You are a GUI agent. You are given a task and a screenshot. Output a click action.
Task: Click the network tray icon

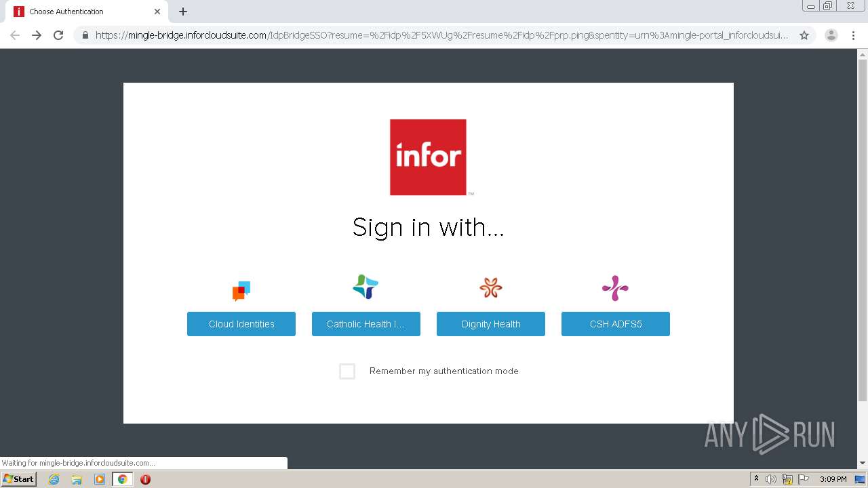[787, 479]
